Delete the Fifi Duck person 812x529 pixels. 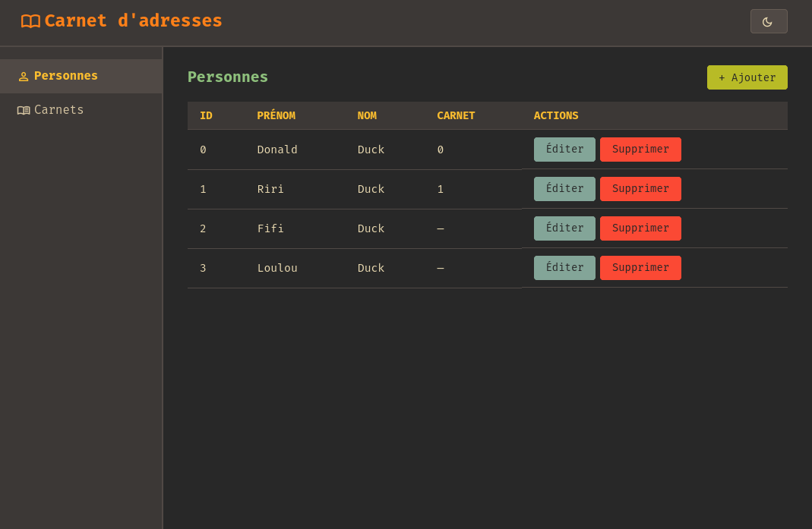click(640, 228)
